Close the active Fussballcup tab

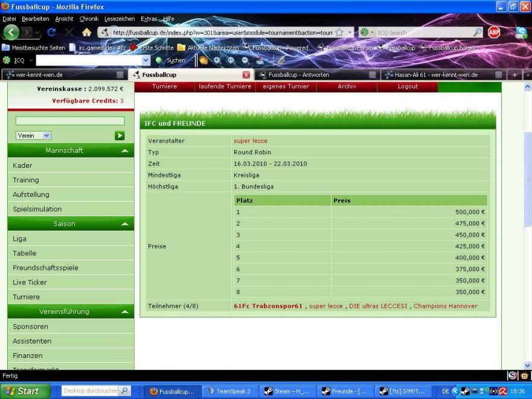(x=246, y=75)
